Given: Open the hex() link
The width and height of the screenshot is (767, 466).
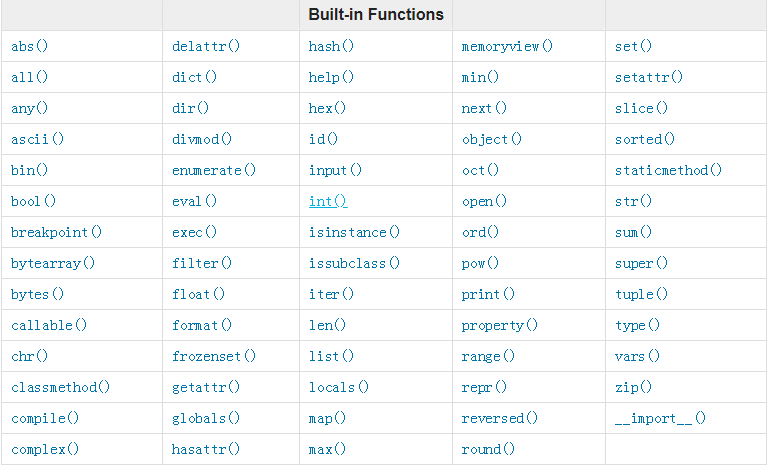Looking at the screenshot, I should (327, 108).
